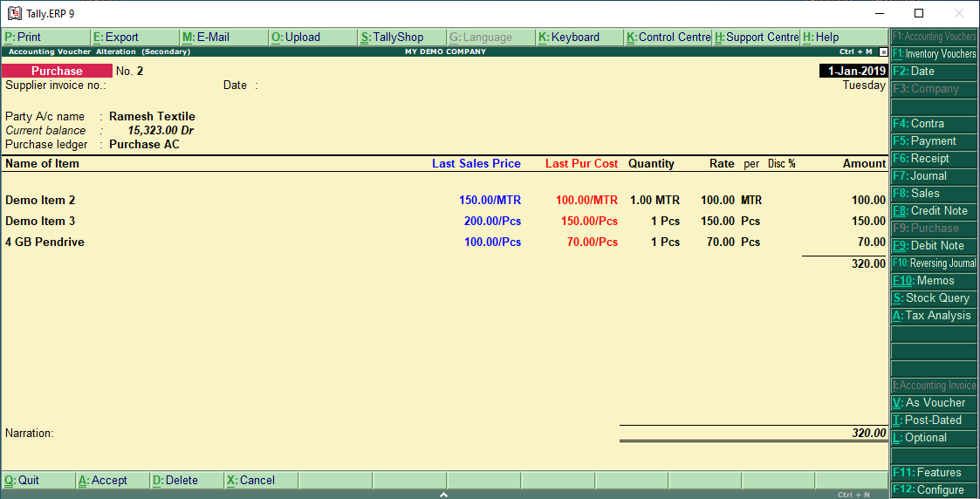The image size is (980, 499).
Task: Switch to F4 Contra voucher
Action: coord(934,124)
